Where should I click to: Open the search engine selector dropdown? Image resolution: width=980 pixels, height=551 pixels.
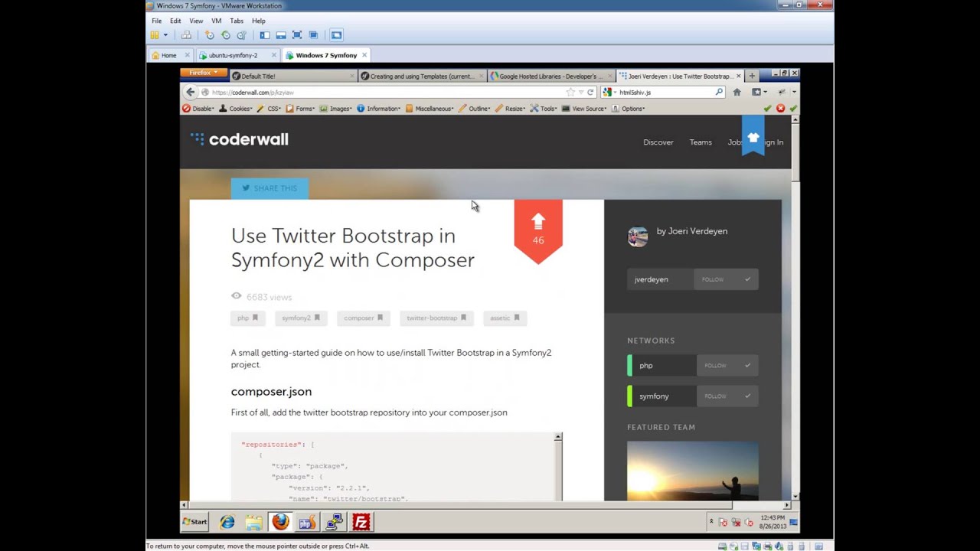[x=609, y=93]
